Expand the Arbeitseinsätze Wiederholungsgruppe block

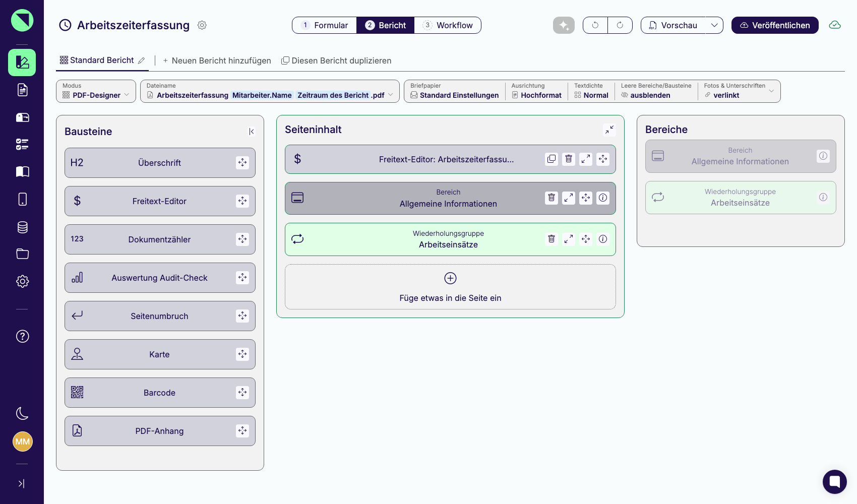pyautogui.click(x=569, y=239)
